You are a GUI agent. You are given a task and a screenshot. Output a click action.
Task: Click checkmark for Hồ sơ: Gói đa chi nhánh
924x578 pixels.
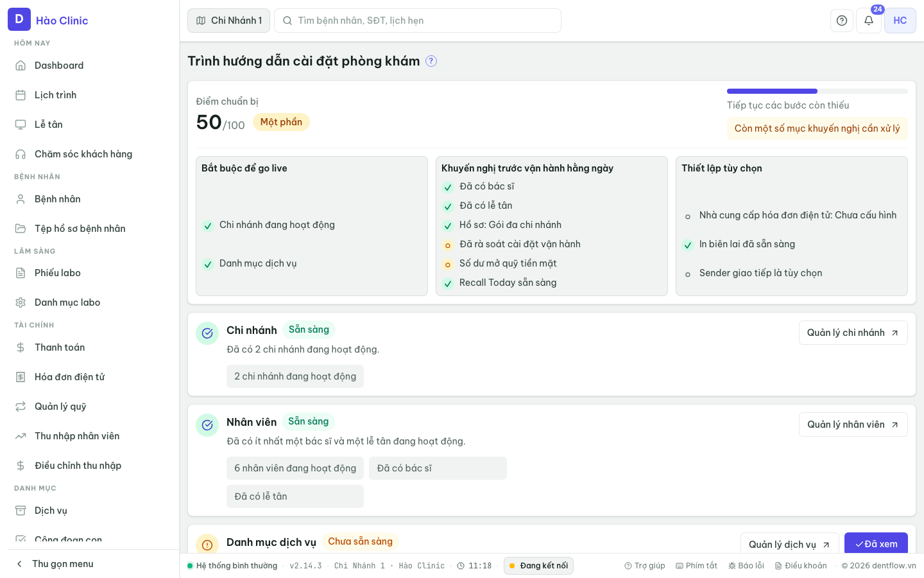coord(448,226)
